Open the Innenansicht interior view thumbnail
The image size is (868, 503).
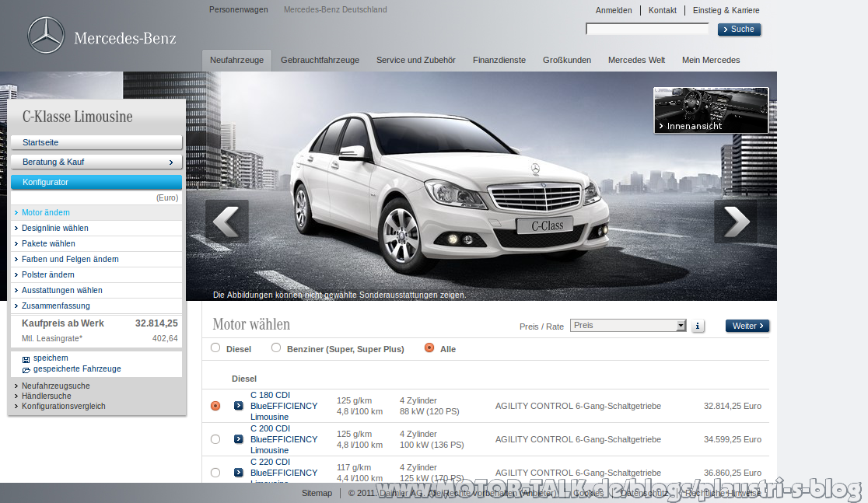pos(712,110)
